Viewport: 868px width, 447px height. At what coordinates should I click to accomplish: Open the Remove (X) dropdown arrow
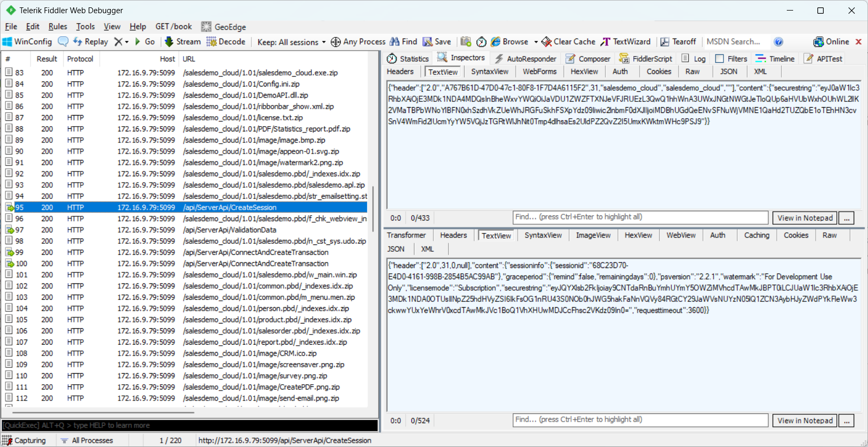pyautogui.click(x=127, y=42)
